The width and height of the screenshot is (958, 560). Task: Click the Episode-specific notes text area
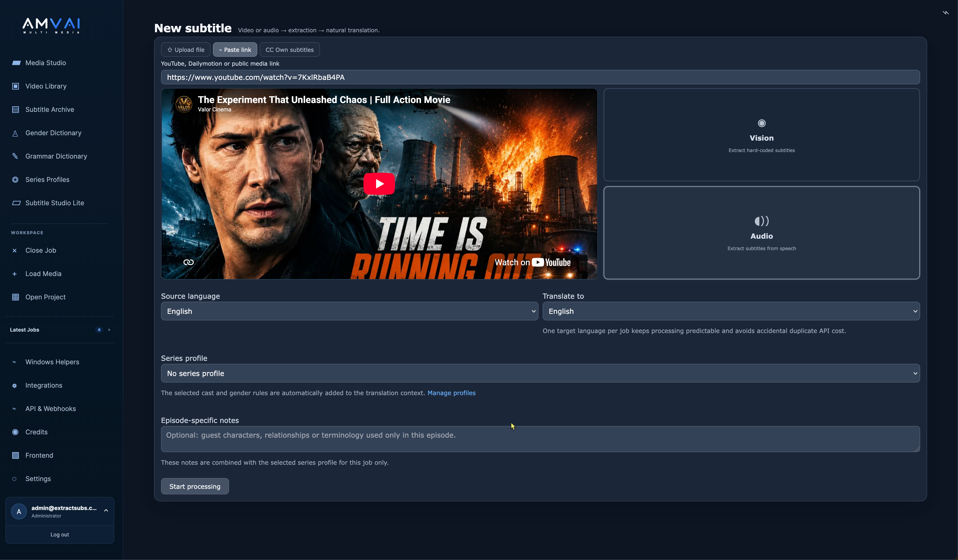(x=540, y=439)
